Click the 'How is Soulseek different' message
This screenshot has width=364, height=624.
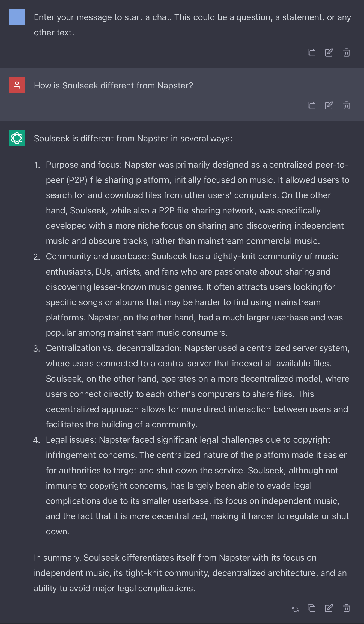click(114, 85)
